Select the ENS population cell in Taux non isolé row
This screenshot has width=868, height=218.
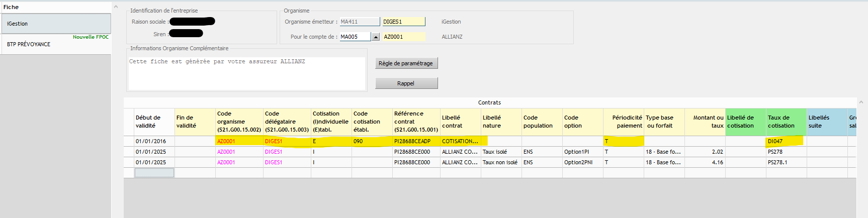pos(542,162)
